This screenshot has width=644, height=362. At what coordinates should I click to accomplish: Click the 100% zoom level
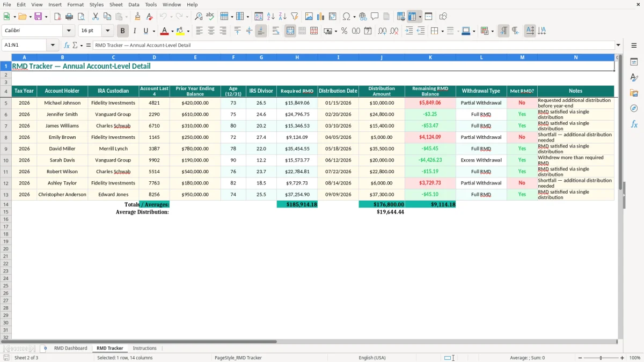pyautogui.click(x=635, y=358)
